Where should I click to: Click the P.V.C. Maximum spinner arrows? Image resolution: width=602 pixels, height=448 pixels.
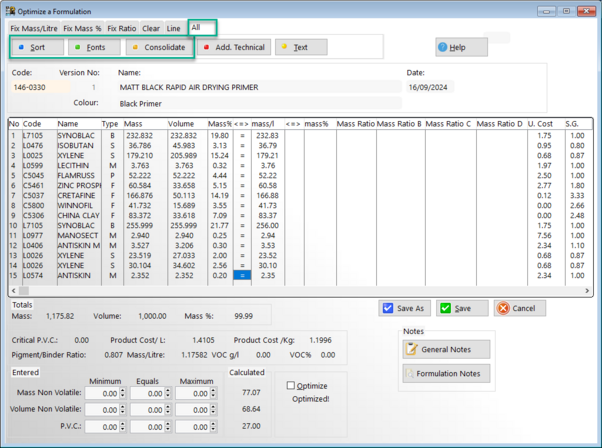click(213, 427)
